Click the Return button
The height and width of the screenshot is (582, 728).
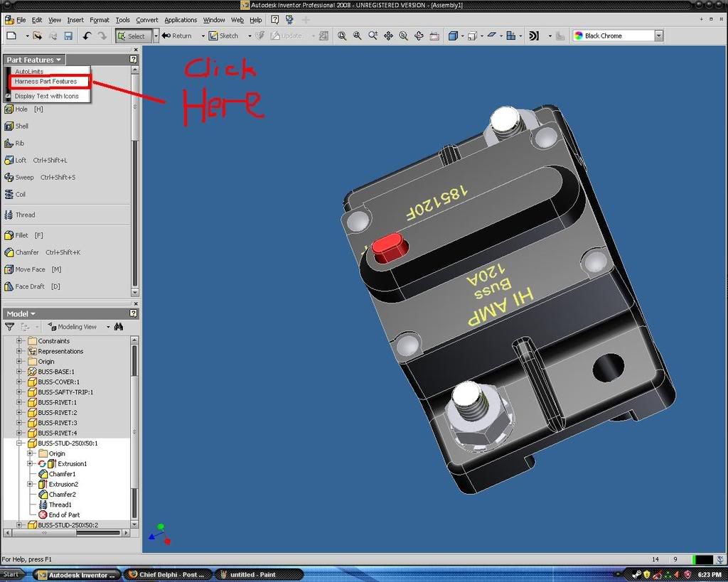coord(177,36)
